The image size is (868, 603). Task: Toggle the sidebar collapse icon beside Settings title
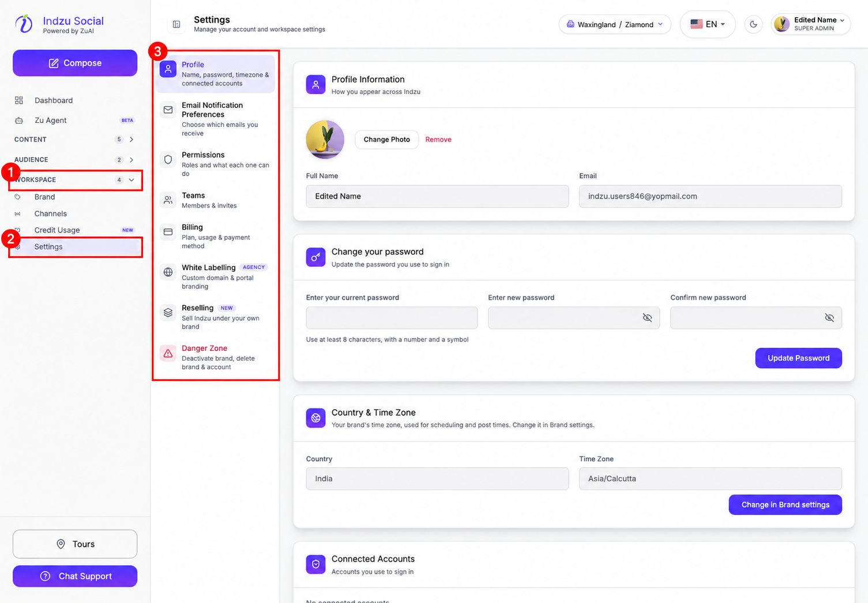coord(176,24)
